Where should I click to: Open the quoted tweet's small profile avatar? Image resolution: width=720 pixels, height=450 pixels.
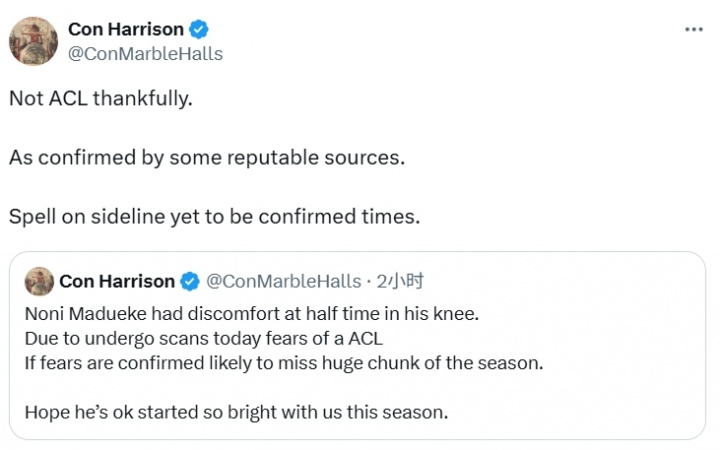pos(39,281)
